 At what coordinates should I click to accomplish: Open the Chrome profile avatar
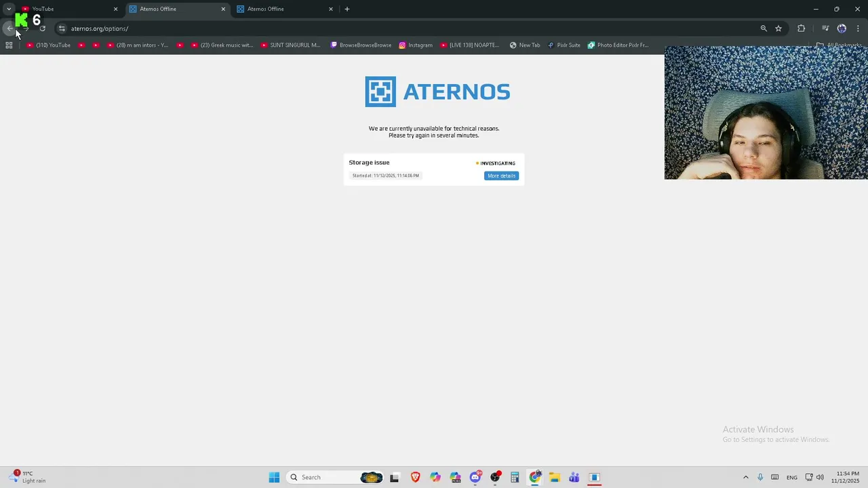tap(842, 28)
